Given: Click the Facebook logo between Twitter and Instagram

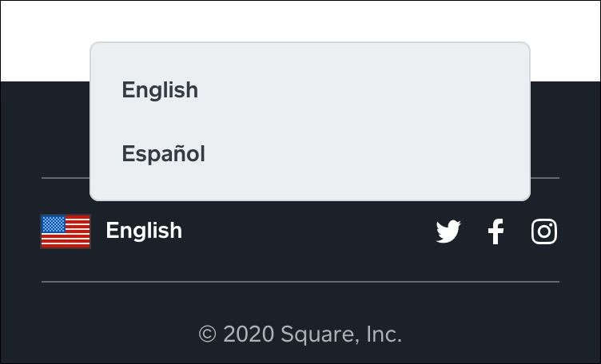Looking at the screenshot, I should click(x=496, y=231).
